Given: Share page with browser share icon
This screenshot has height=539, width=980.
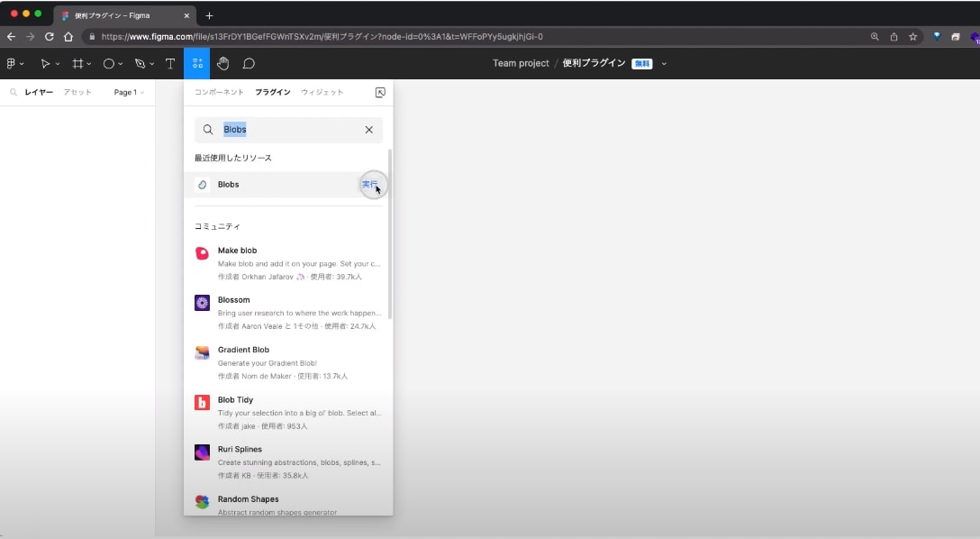Looking at the screenshot, I should [x=894, y=37].
